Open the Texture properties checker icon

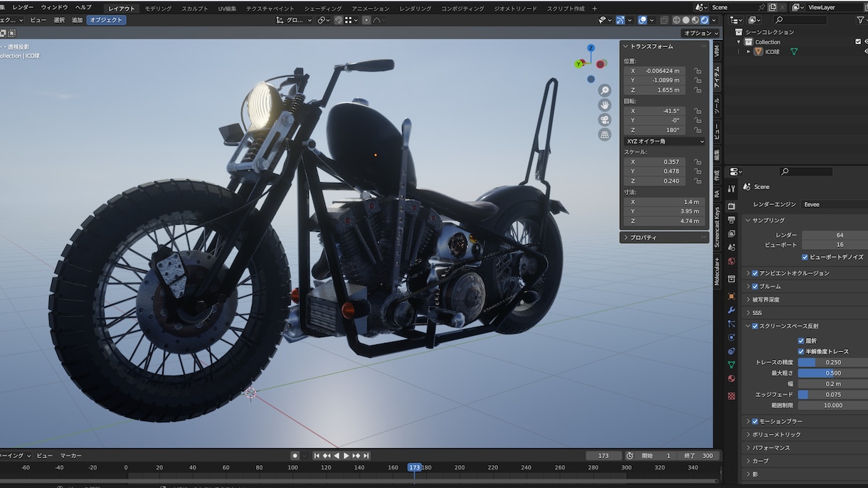[x=731, y=396]
